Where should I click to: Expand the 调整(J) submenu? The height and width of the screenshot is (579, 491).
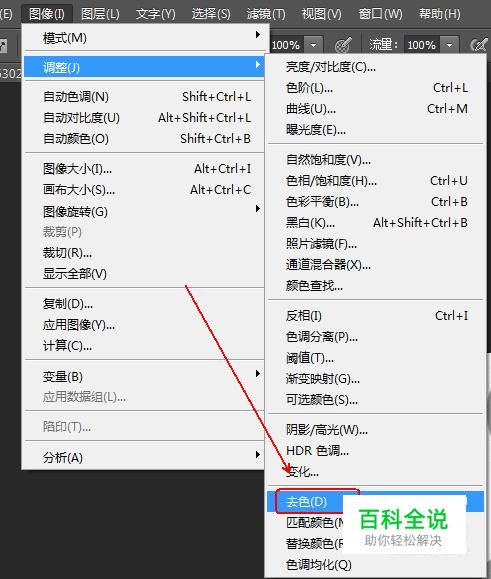pos(144,67)
